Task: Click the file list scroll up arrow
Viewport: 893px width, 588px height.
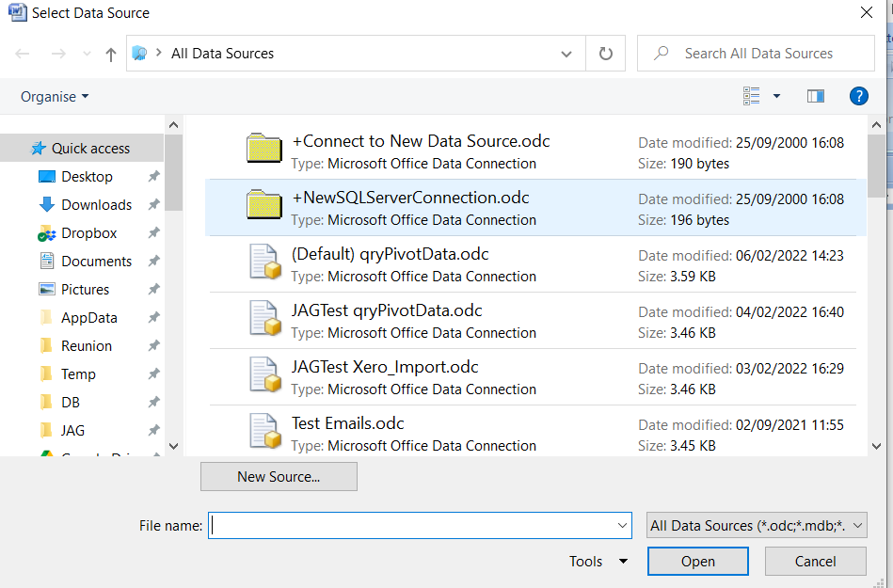Action: [876, 125]
